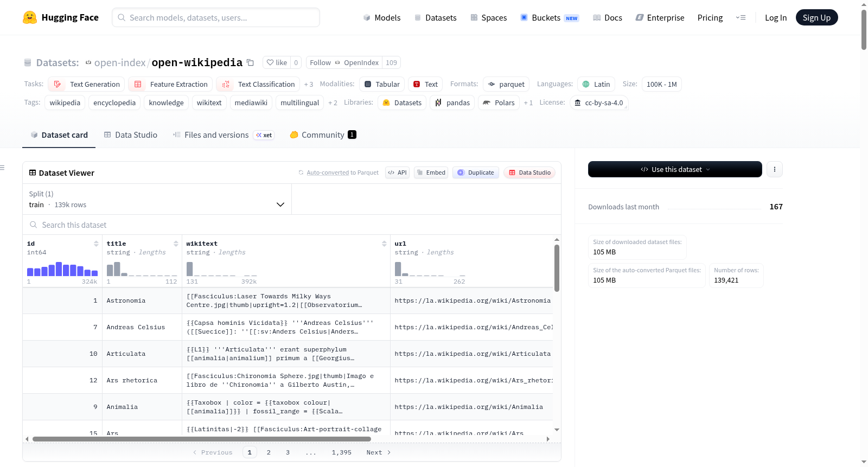The width and height of the screenshot is (868, 467).
Task: Click the search magnifier in dataset search
Action: pos(34,225)
